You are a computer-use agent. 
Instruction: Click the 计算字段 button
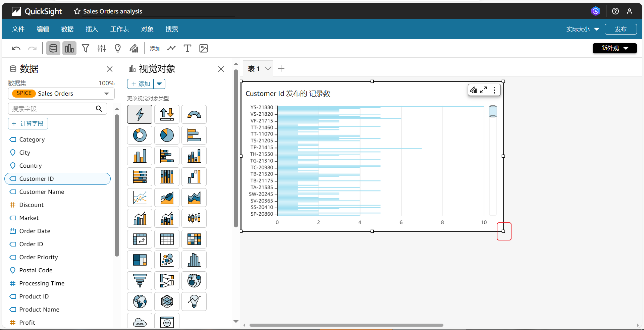pyautogui.click(x=28, y=123)
